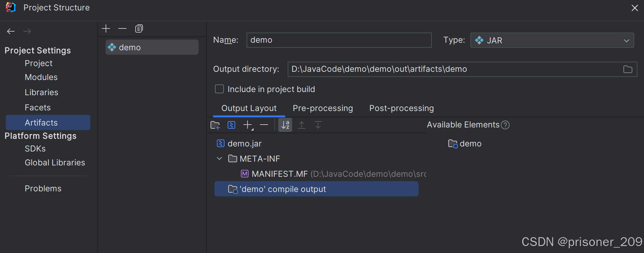Viewport: 644px width, 253px height.
Task: Switch to the Pre-processing tab
Action: 323,108
